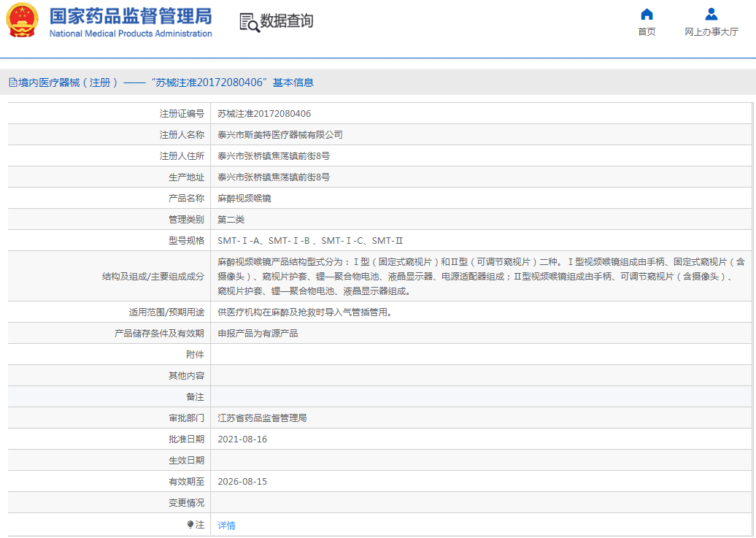Click the 批准日期 label

click(x=186, y=439)
